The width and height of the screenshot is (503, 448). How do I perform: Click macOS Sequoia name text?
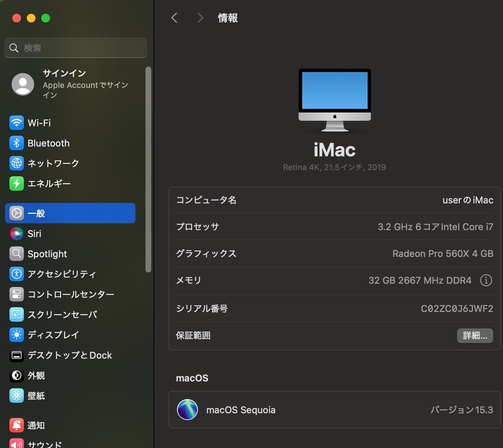coord(241,410)
